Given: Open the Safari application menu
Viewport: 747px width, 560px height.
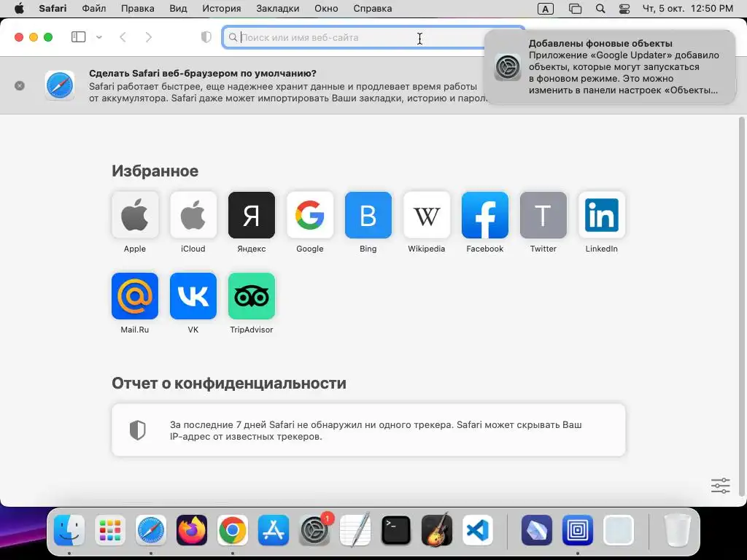Looking at the screenshot, I should 53,9.
